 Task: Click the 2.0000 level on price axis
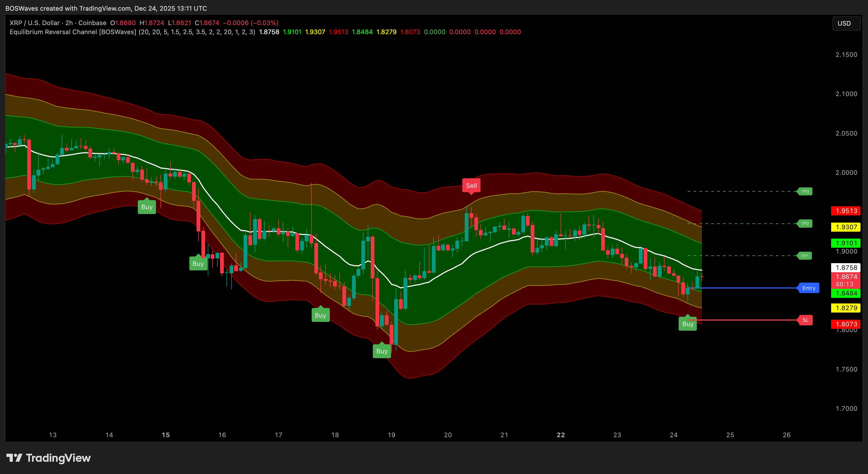coord(846,172)
